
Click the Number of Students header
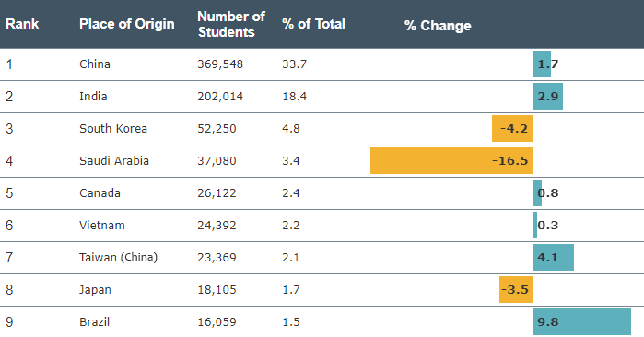tap(231, 24)
